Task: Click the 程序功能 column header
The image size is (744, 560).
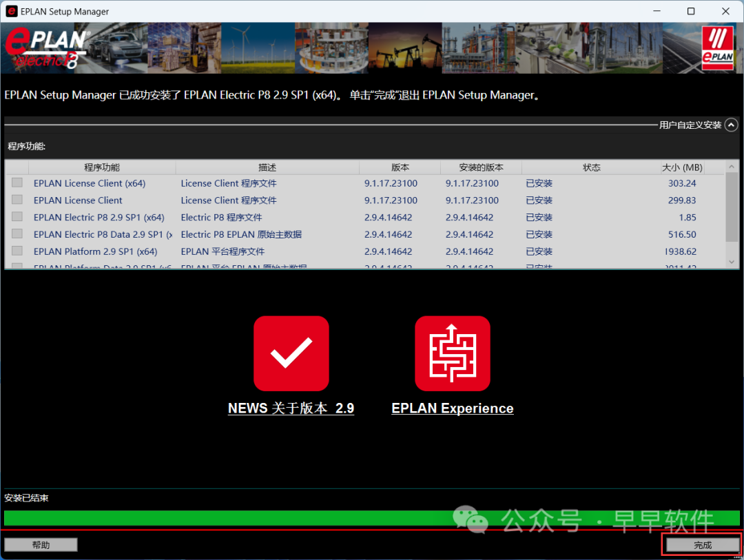Action: (102, 167)
